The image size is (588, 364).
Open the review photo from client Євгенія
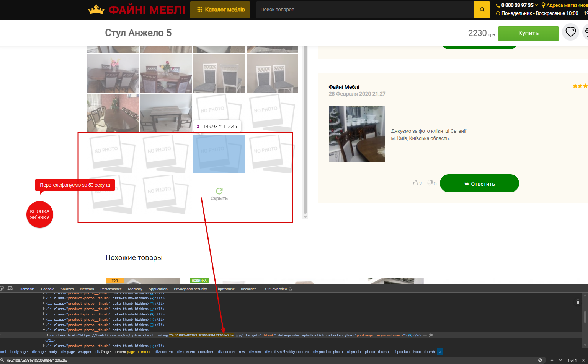coord(357,134)
